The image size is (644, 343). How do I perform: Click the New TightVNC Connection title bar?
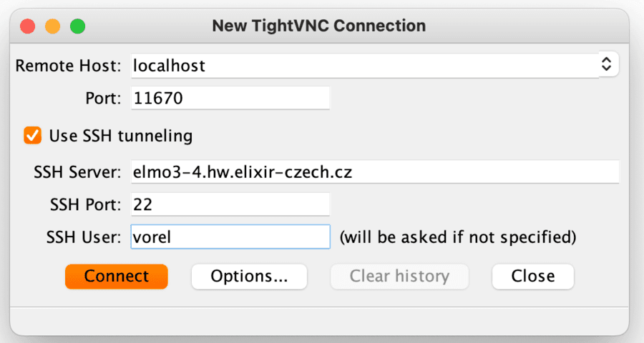tap(318, 26)
